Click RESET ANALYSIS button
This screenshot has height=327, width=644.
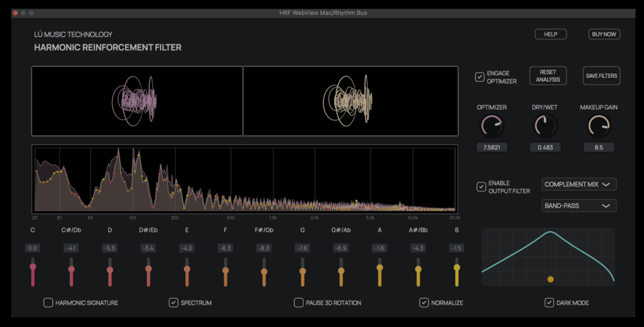(x=548, y=76)
